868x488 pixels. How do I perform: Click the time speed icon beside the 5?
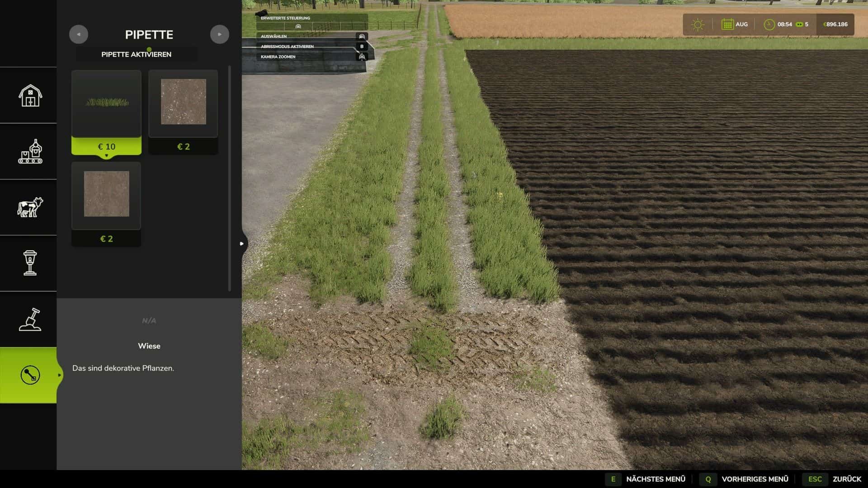(799, 24)
